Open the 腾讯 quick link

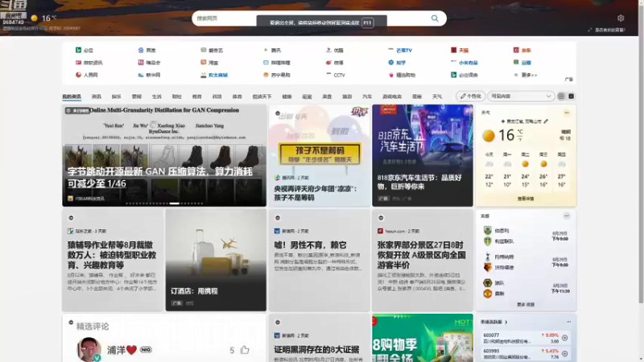point(272,50)
